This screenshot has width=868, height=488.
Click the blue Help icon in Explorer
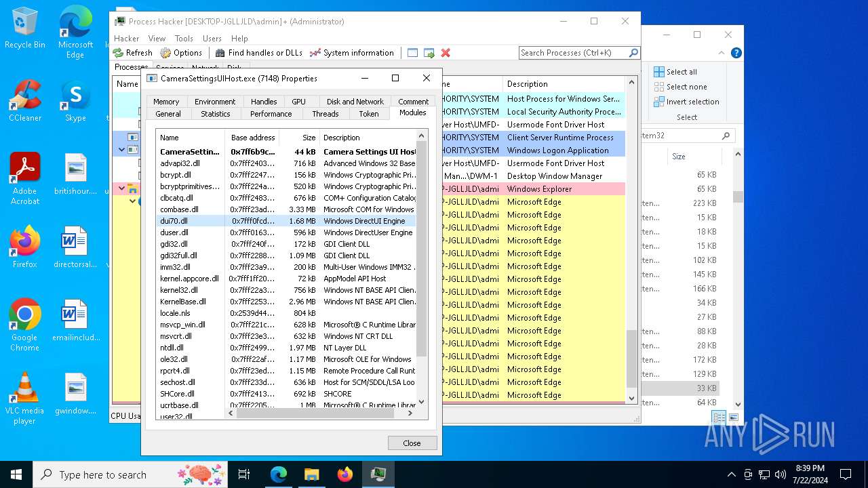[736, 53]
